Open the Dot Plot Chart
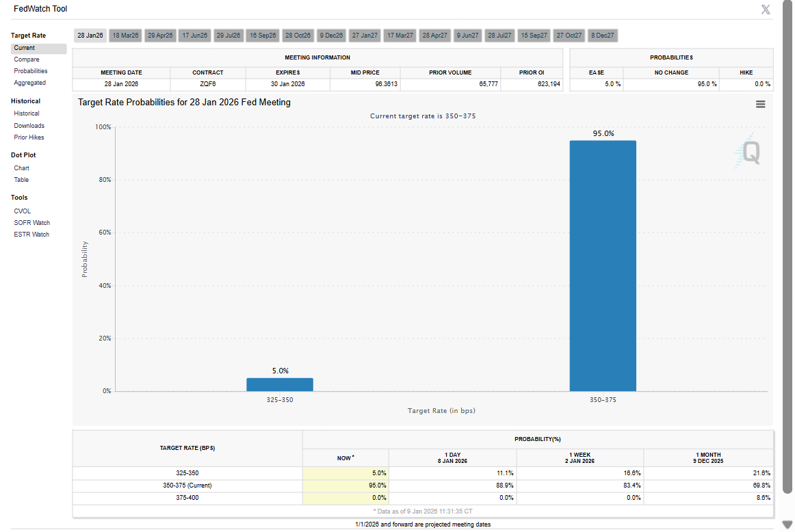 (x=21, y=168)
